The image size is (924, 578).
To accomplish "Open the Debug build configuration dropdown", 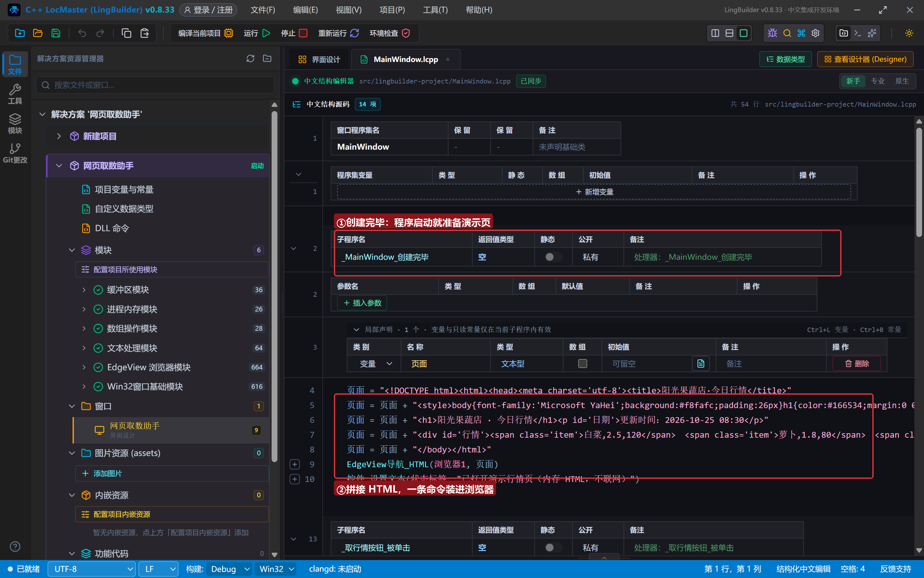I will pos(229,569).
